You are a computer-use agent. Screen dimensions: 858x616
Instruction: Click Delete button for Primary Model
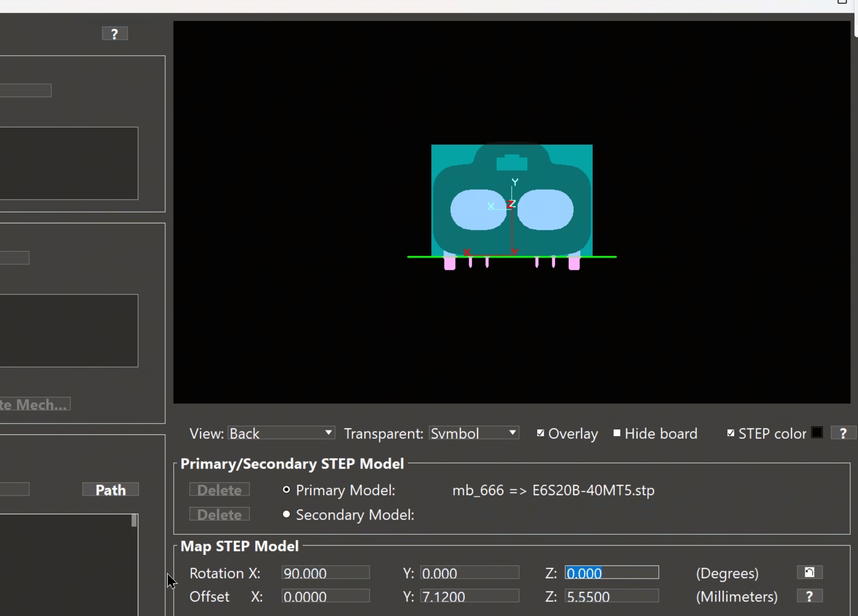point(219,490)
